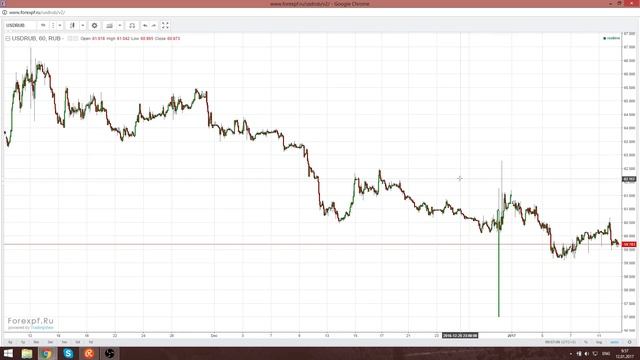Select the 1m date range button
640x360 pixels.
(x=64, y=342)
